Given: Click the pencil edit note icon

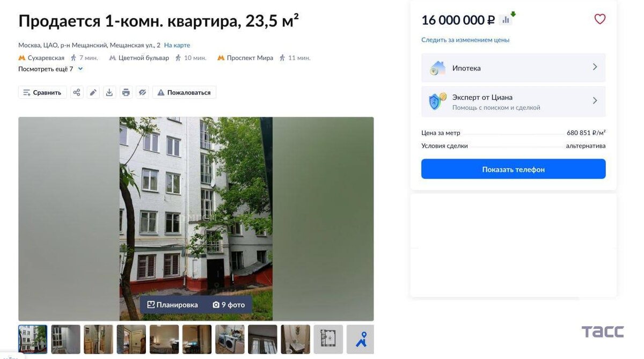Looking at the screenshot, I should pyautogui.click(x=93, y=92).
